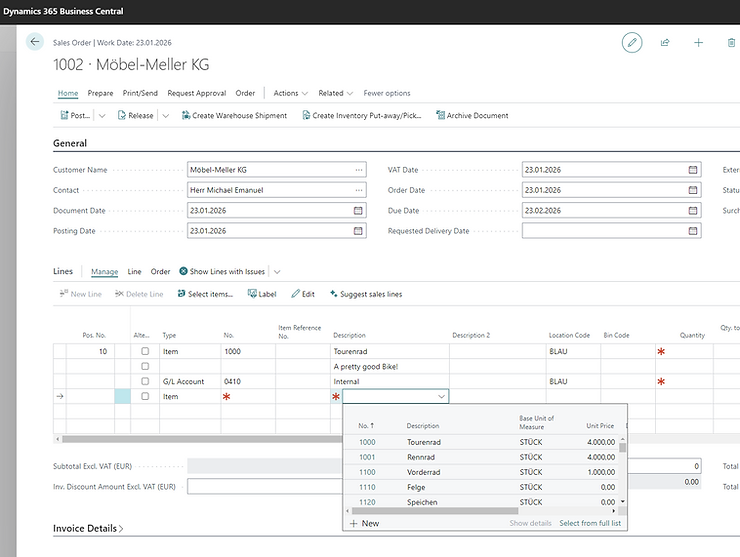Select item 1100 Vorderrad from the list
This screenshot has width=740, height=557.
click(423, 472)
